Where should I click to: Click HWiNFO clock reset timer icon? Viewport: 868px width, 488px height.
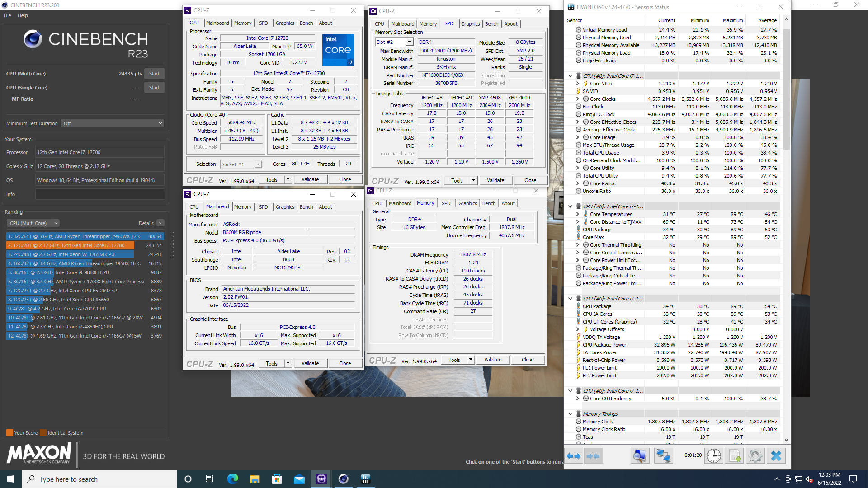(x=714, y=456)
